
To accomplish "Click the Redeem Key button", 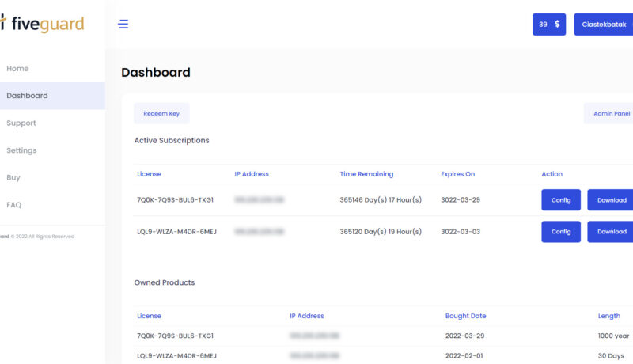I will click(161, 114).
